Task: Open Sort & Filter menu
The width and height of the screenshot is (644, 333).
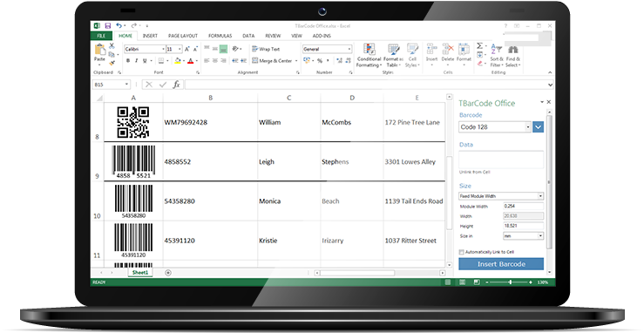Action: (x=497, y=56)
